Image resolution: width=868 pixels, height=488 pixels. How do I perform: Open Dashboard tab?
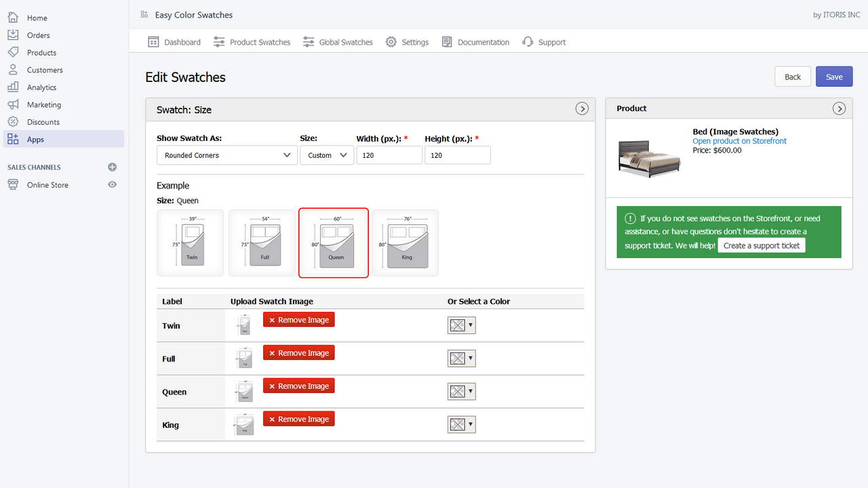click(x=174, y=42)
